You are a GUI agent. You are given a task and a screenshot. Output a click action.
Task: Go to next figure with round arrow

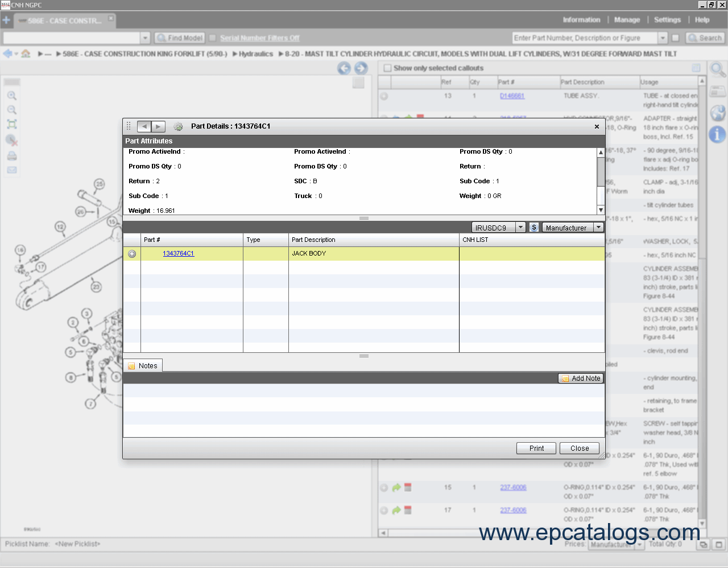[x=361, y=68]
